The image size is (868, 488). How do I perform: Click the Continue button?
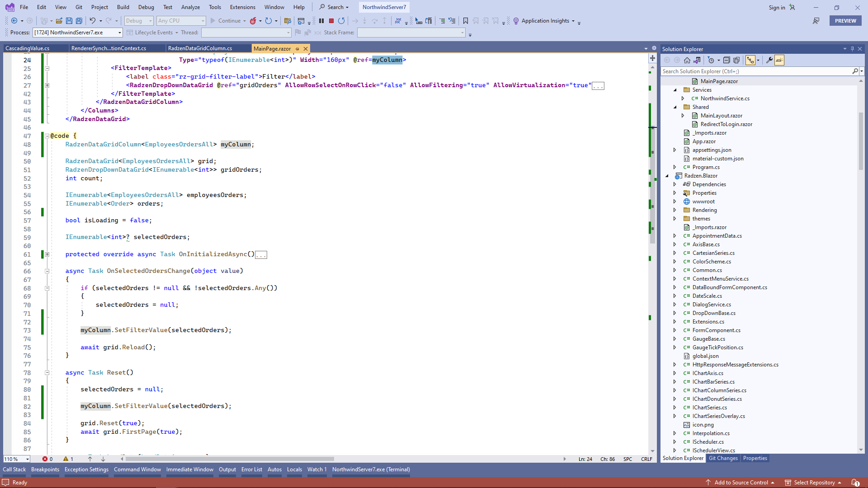225,21
